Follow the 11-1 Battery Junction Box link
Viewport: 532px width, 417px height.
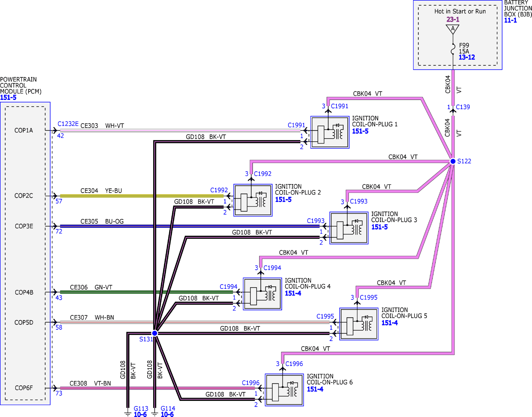pyautogui.click(x=511, y=20)
